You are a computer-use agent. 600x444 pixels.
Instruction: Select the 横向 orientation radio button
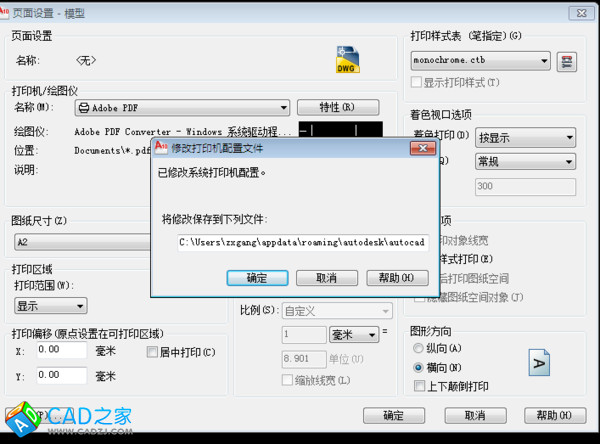[419, 367]
